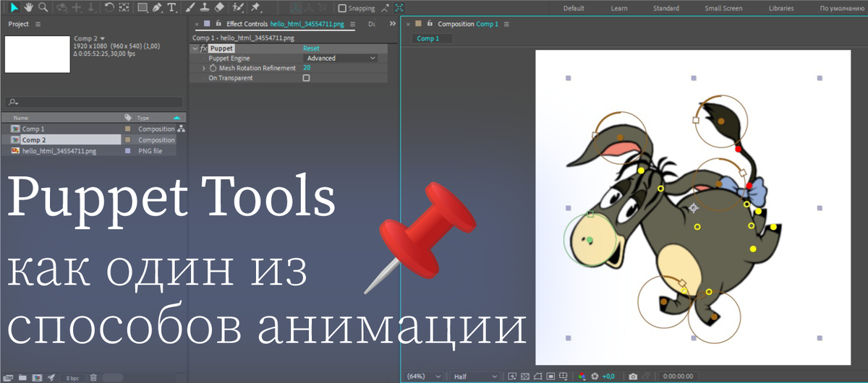Enable the Snapping checkbox

(x=342, y=9)
